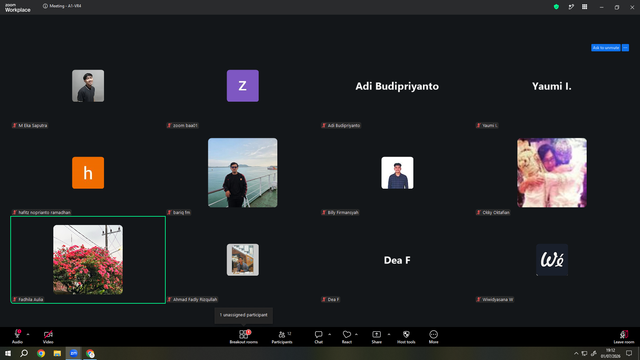Viewport: 640px width, 360px height.
Task: Click the green encryption shield icon
Action: (x=556, y=7)
